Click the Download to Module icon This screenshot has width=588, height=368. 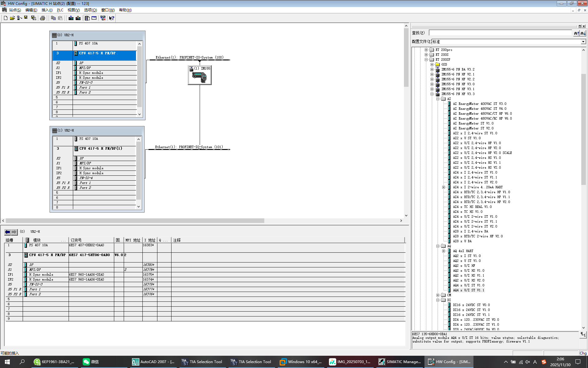[x=71, y=18]
